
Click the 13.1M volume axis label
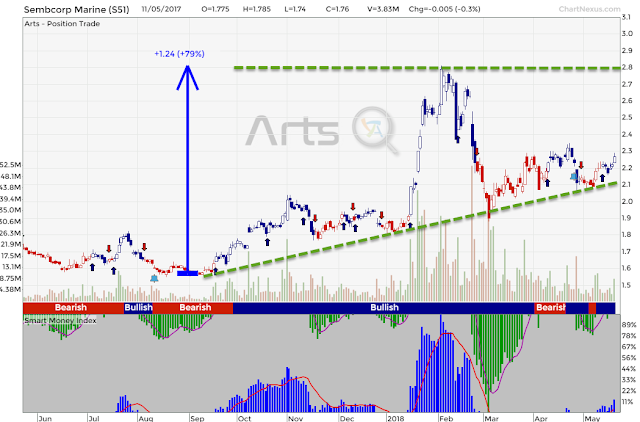(x=11, y=267)
